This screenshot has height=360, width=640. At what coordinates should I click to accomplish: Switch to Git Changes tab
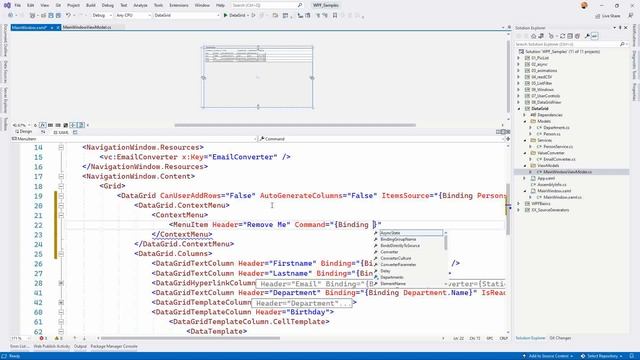(x=560, y=338)
